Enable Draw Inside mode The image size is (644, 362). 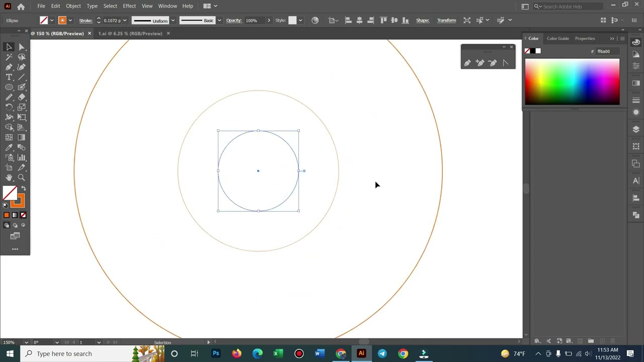click(23, 225)
